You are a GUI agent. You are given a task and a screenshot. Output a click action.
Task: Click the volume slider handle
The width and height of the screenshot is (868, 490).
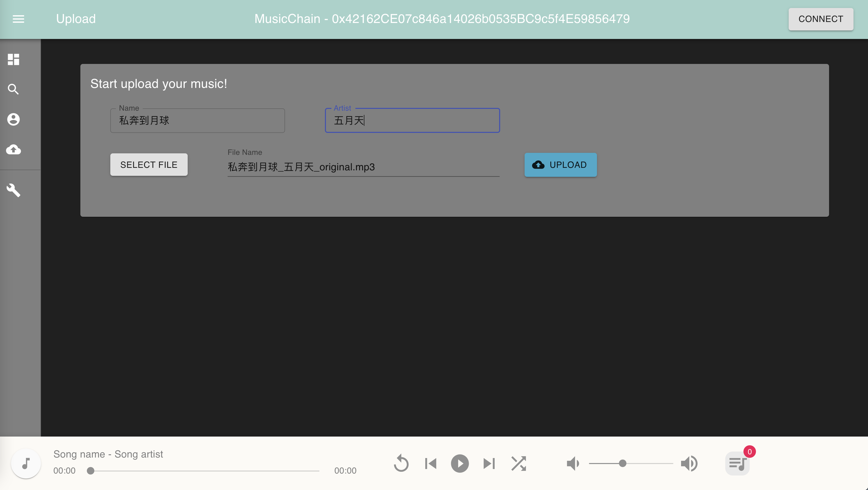click(x=622, y=463)
